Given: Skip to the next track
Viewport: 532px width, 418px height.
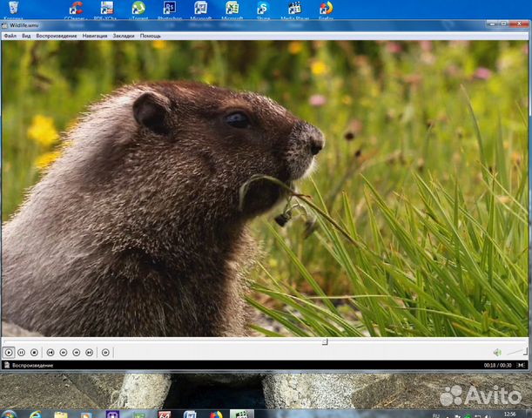Looking at the screenshot, I should [90, 353].
